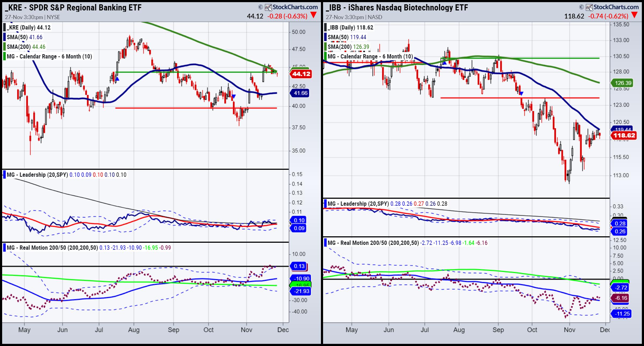Screen dimensions: 644x346
Task: Open the StockCharts.com link above IBB chart
Action: (616, 7)
